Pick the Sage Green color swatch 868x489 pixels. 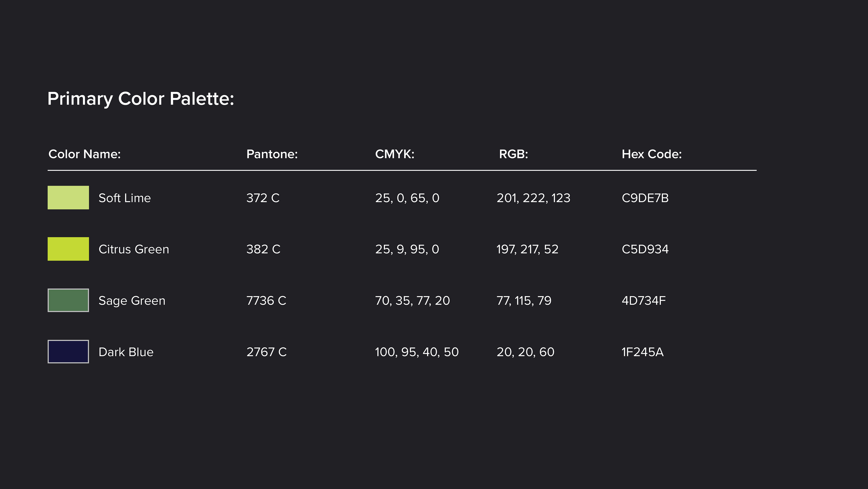point(68,300)
